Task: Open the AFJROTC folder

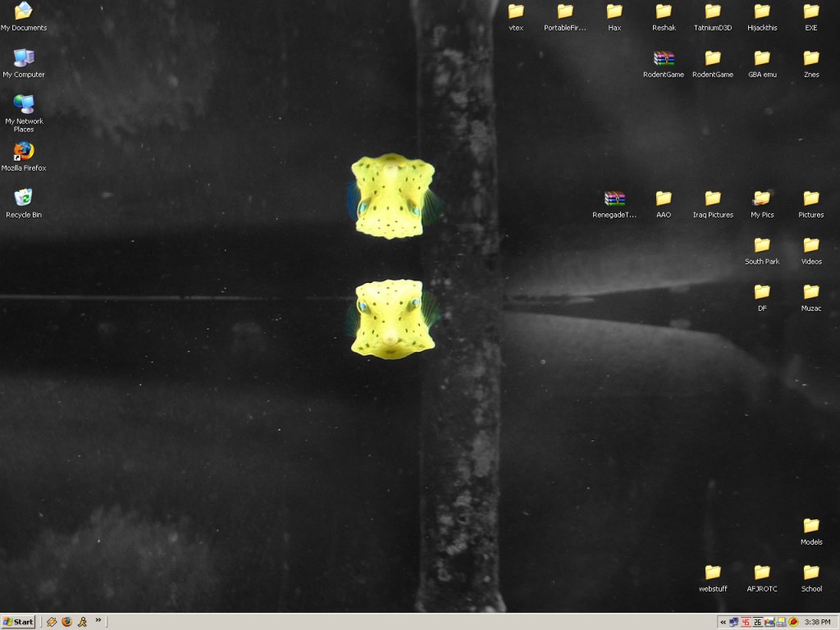Action: coord(762,572)
